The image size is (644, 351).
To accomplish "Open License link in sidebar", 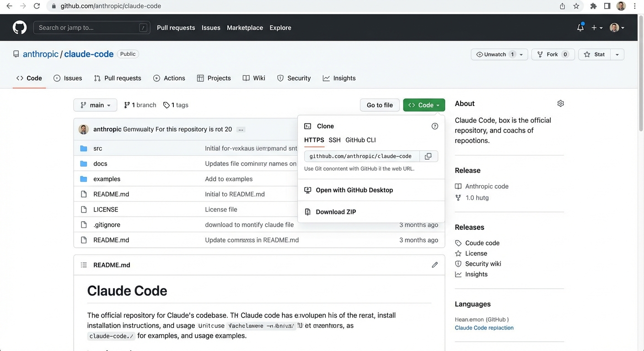I will pos(476,254).
